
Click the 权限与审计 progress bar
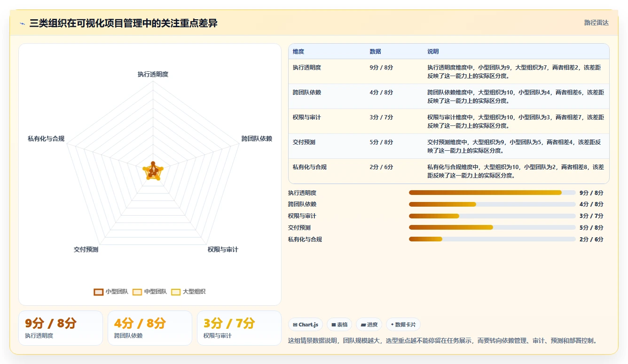tap(492, 216)
